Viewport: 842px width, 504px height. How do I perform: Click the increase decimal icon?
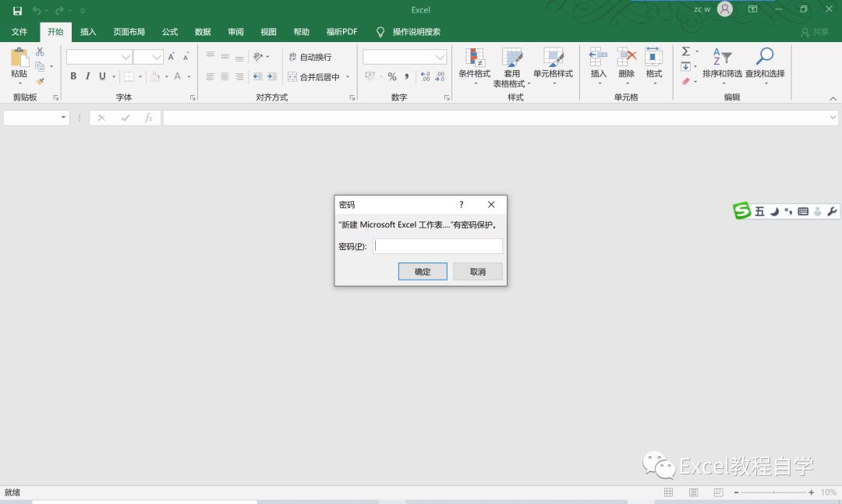425,77
